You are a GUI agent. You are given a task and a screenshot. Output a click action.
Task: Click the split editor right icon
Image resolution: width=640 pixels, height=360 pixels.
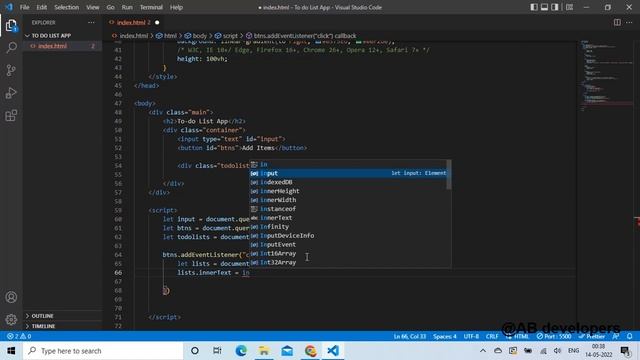pyautogui.click(x=617, y=22)
